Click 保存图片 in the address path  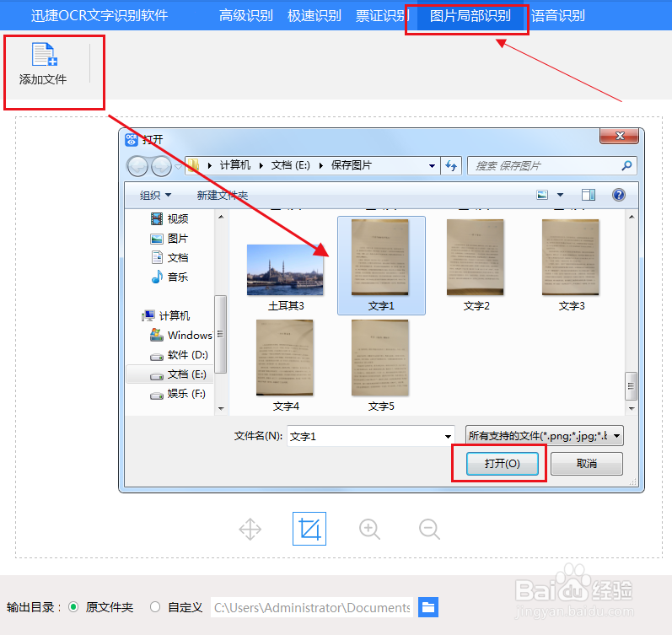[x=352, y=165]
